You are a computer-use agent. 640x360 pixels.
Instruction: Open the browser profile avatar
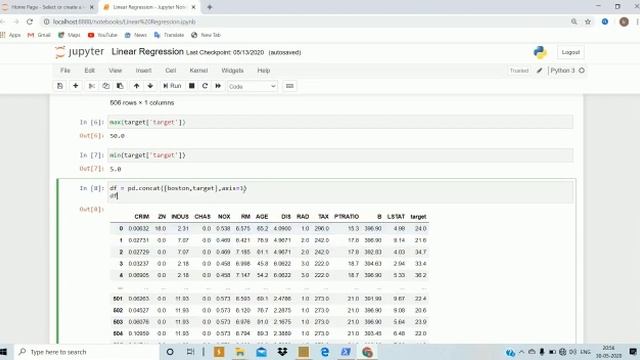624,22
